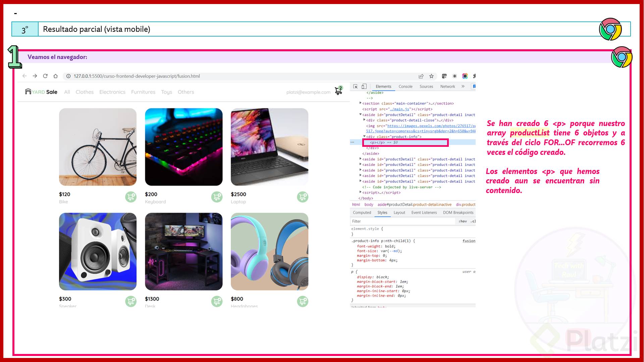Open the shopping cart icon with badge 2
This screenshot has width=644, height=362.
[338, 90]
